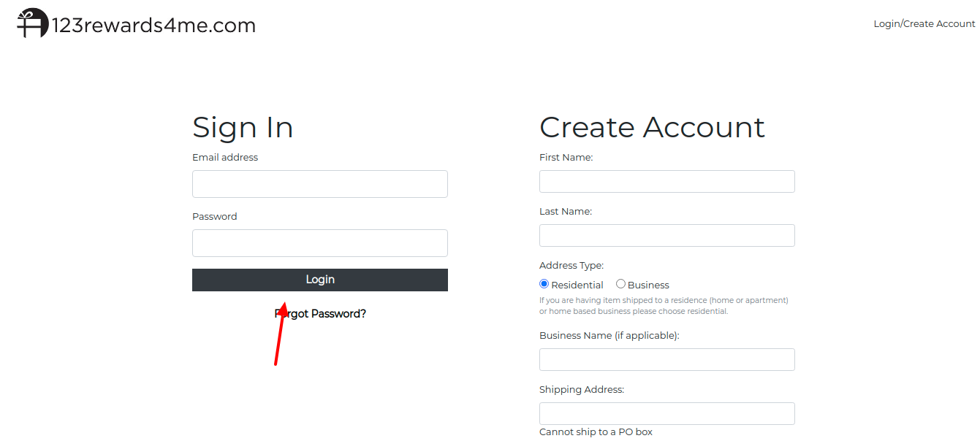
Task: Click the "Business Name (if applicable):" label
Action: coord(609,336)
